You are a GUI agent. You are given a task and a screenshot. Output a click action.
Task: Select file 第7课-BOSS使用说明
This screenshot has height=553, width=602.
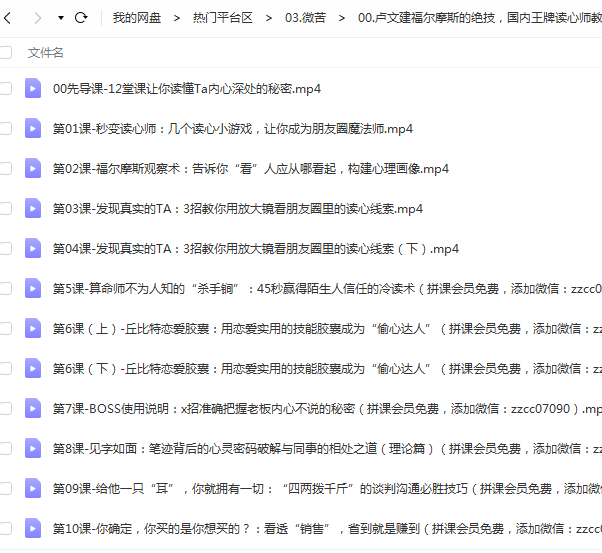tap(327, 409)
